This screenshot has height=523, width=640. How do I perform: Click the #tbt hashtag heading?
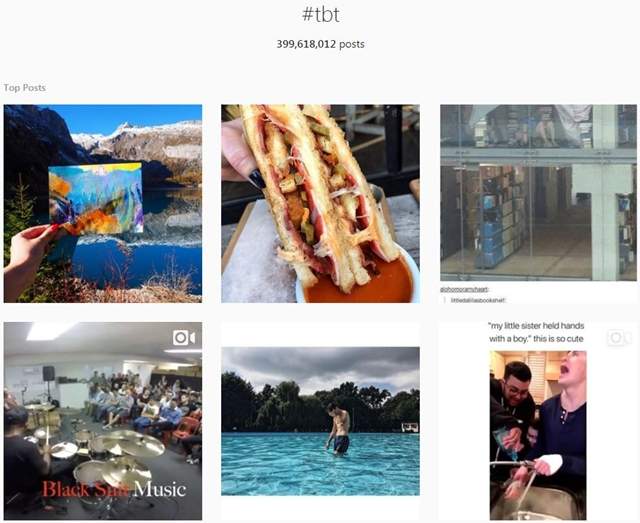pyautogui.click(x=320, y=15)
